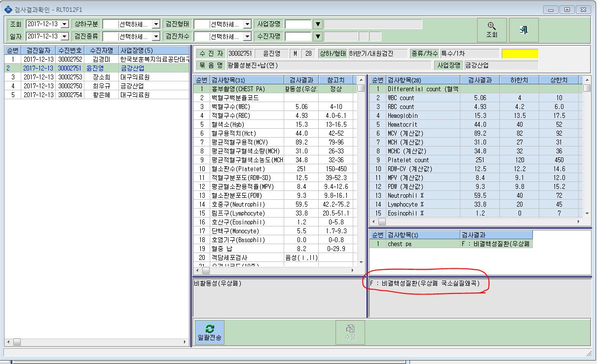Click the 일괄전송 batch send button
The width and height of the screenshot is (597, 364).
(x=210, y=332)
